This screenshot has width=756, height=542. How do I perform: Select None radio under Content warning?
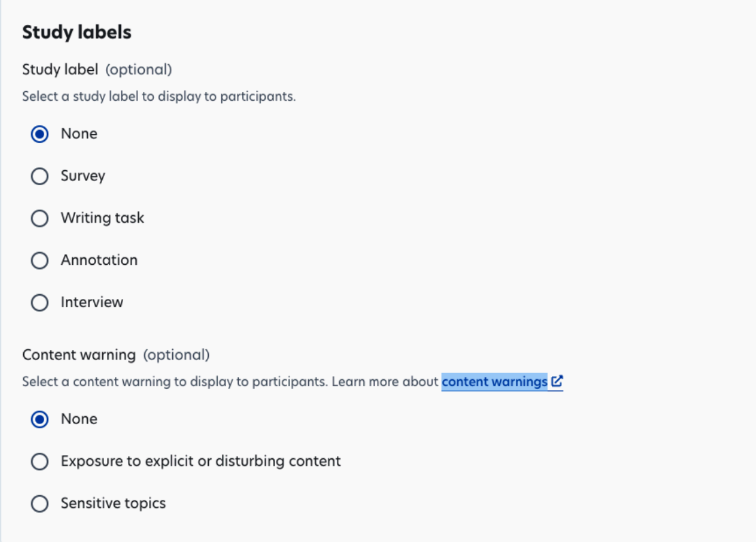39,419
